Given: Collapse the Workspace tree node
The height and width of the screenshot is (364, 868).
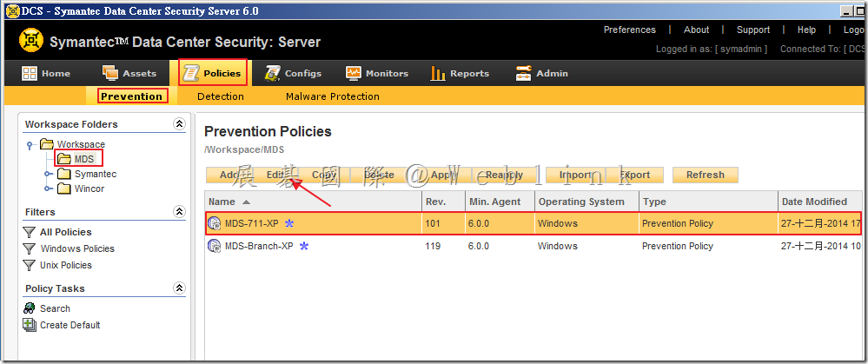Looking at the screenshot, I should pyautogui.click(x=30, y=145).
